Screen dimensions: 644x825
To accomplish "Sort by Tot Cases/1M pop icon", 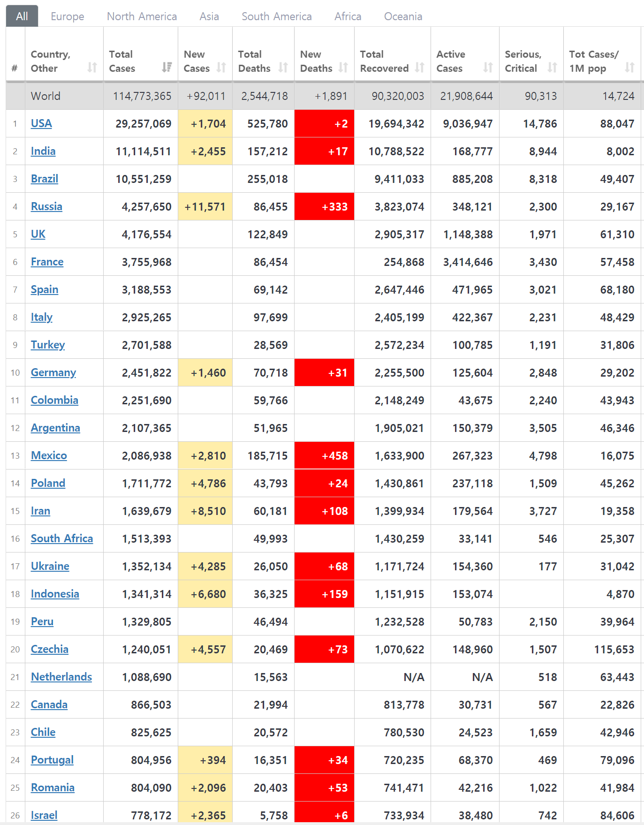I will point(629,68).
